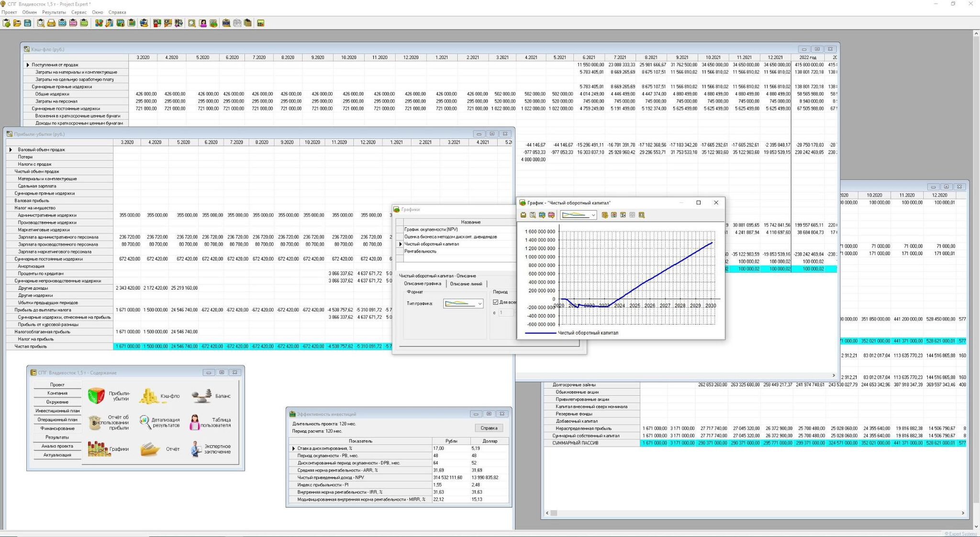Click the CF cash-flow toolbar icon
This screenshot has height=537, width=980.
point(168,23)
